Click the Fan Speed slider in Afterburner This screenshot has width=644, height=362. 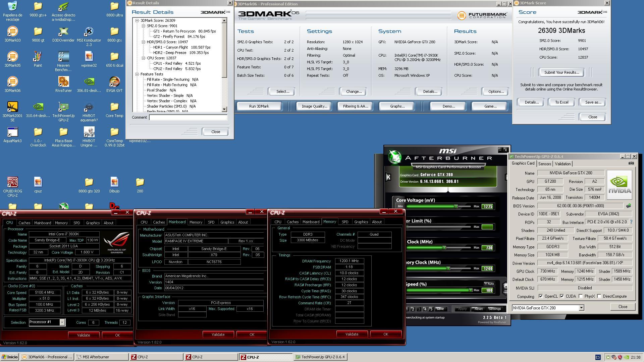[439, 290]
